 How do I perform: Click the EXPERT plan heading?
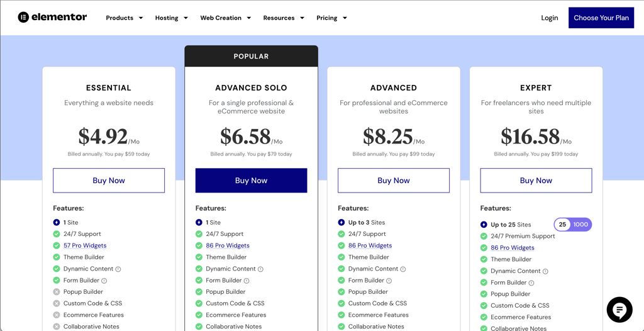[x=536, y=88]
